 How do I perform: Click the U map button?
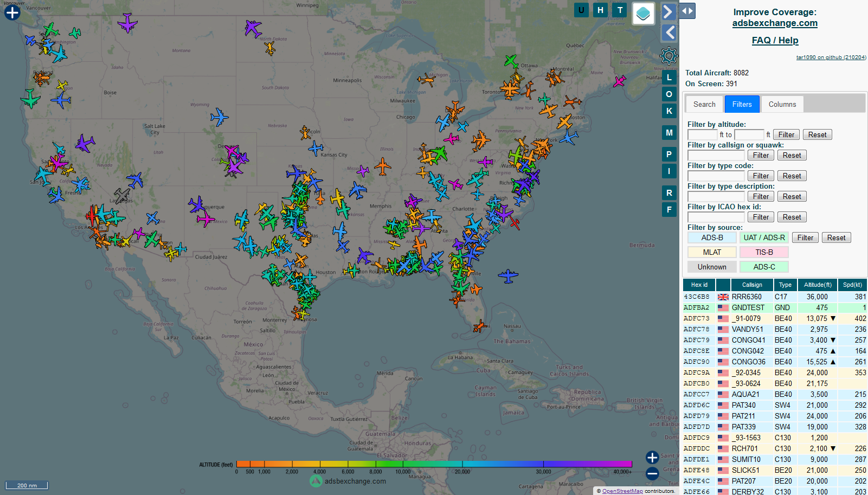tap(581, 10)
